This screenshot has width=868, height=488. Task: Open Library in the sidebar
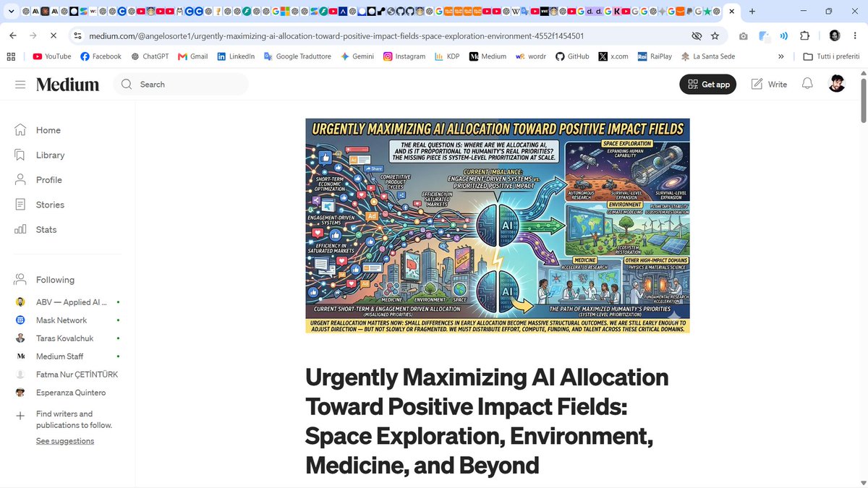(40, 155)
